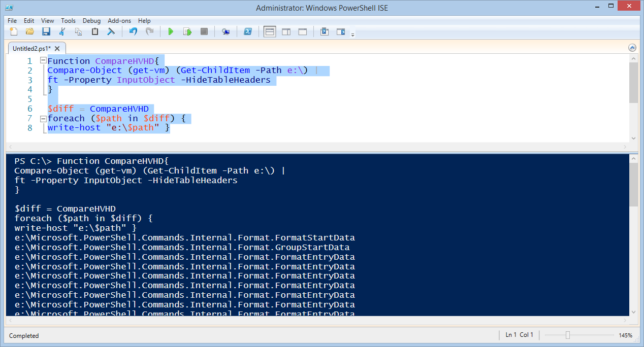Viewport: 644px width, 347px height.
Task: Click the New script icon
Action: coord(14,31)
